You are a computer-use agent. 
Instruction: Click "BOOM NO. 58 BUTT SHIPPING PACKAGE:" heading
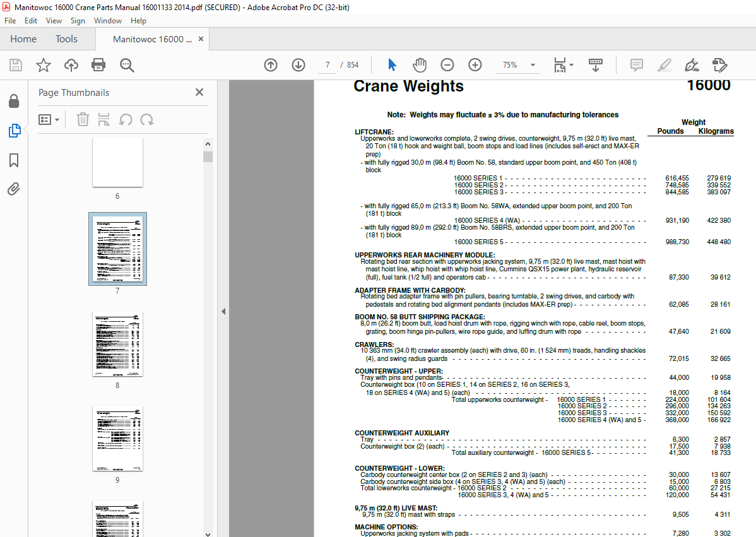click(x=420, y=317)
